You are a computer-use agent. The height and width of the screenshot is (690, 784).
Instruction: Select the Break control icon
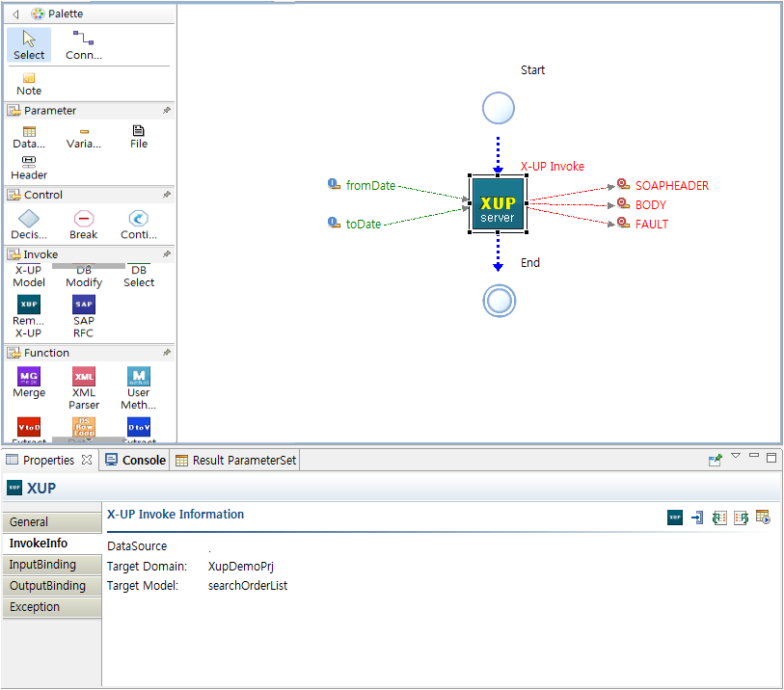pyautogui.click(x=84, y=220)
